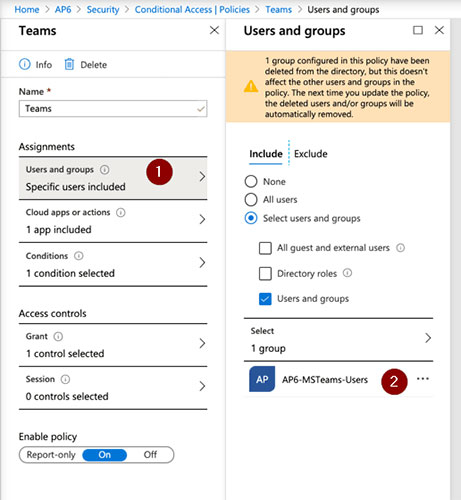Expand the Cloud apps or actions section

[113, 221]
